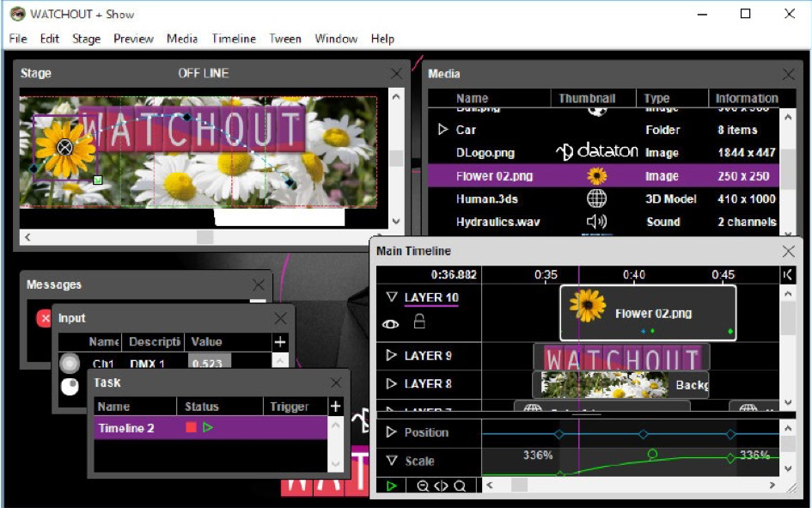Expand LAYER 9 in the timeline

392,355
